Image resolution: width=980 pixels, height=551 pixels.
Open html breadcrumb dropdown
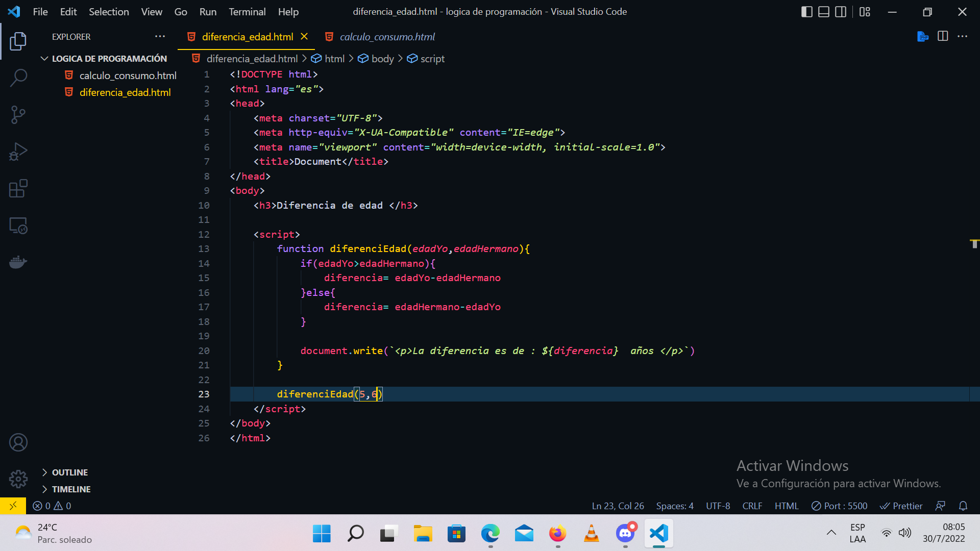pyautogui.click(x=328, y=59)
